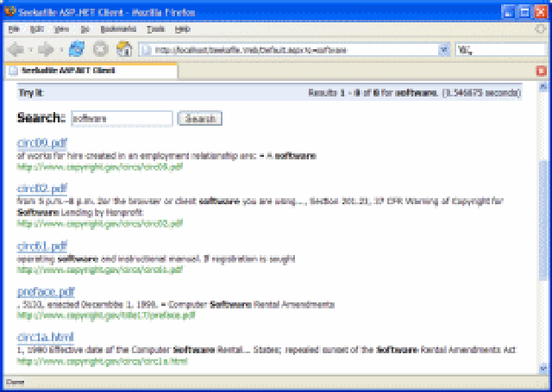
Task: Open the circ1a.html result link
Action: pos(46,337)
